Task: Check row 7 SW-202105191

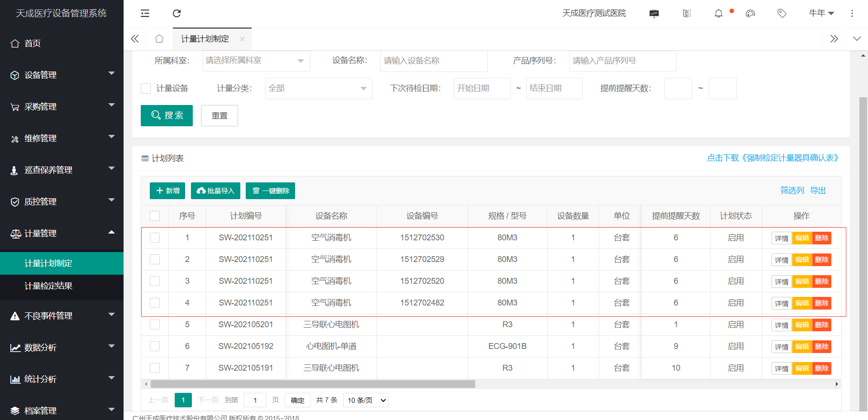Action: (155, 368)
